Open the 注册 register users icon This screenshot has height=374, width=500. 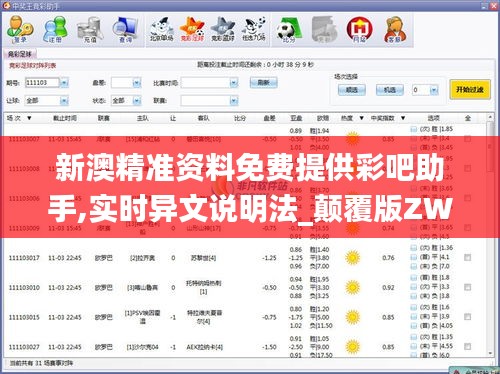click(x=55, y=29)
